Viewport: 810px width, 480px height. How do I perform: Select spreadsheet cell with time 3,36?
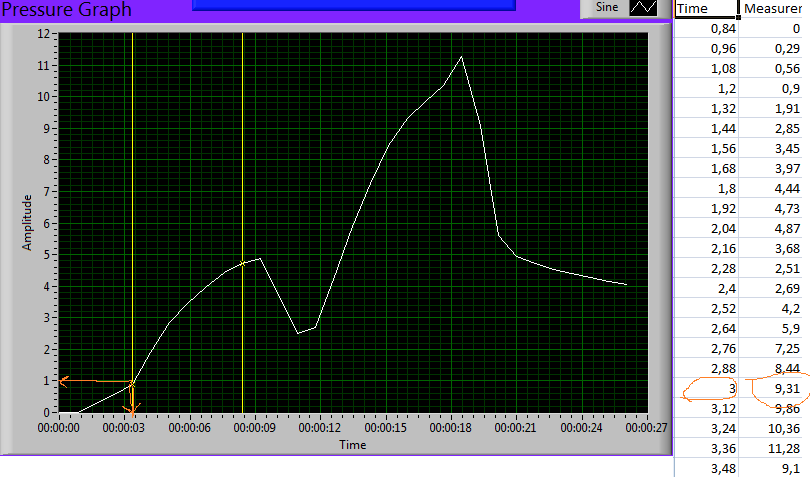[707, 448]
